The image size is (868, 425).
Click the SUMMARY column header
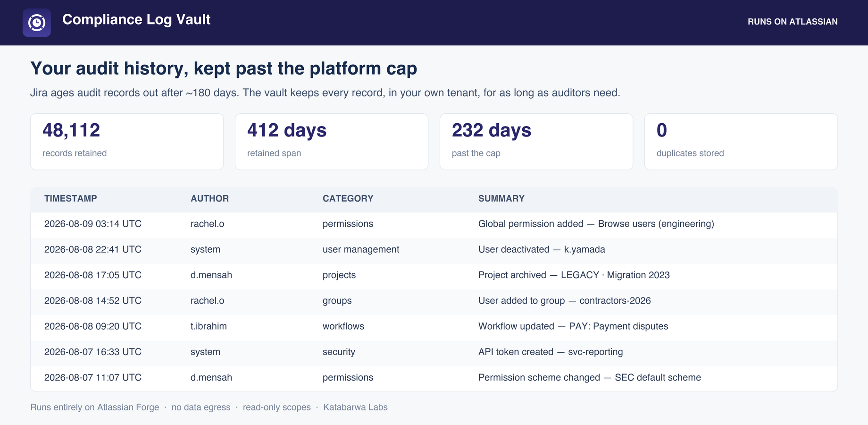[x=501, y=199]
